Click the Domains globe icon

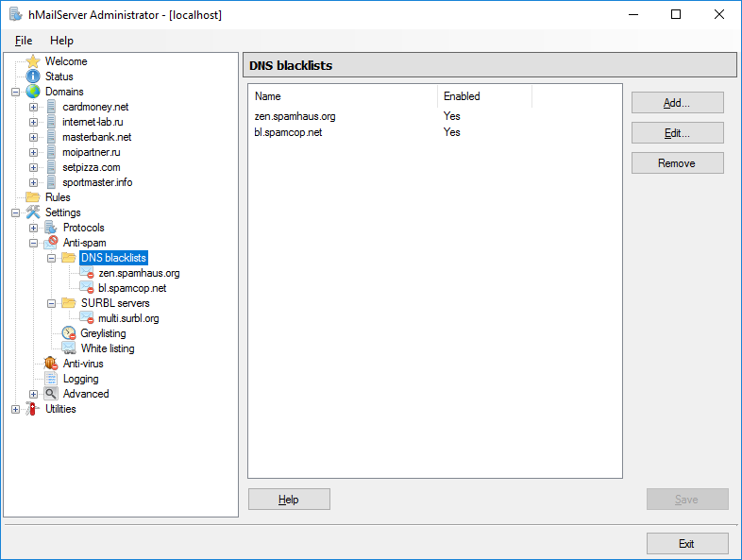click(33, 92)
